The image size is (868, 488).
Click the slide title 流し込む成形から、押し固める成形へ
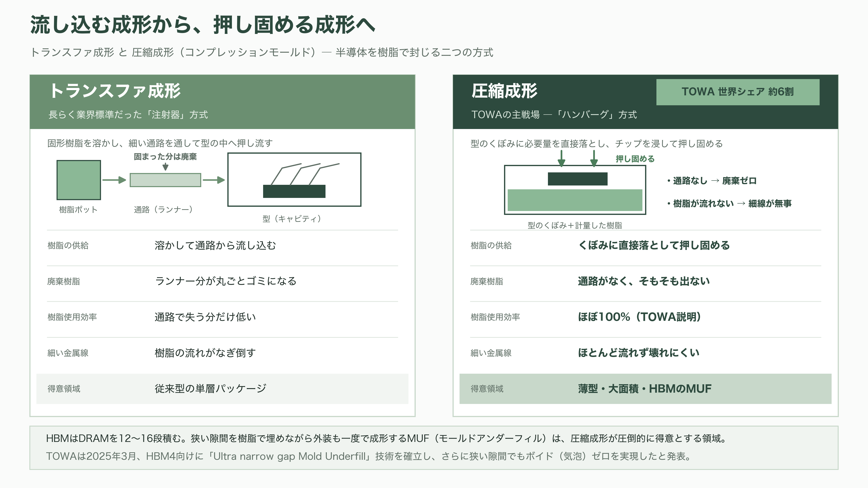pyautogui.click(x=203, y=25)
